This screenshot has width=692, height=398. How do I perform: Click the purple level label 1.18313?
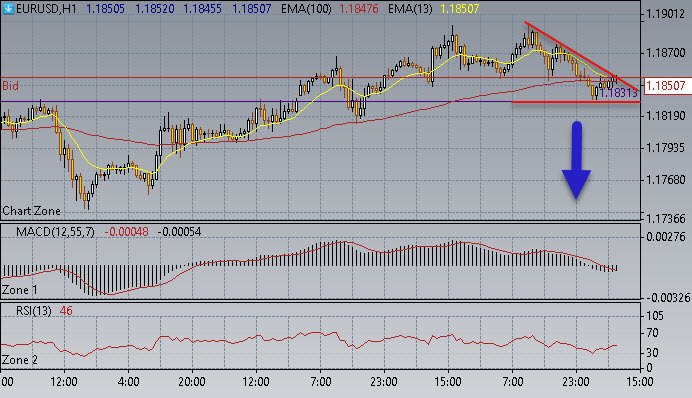point(619,92)
